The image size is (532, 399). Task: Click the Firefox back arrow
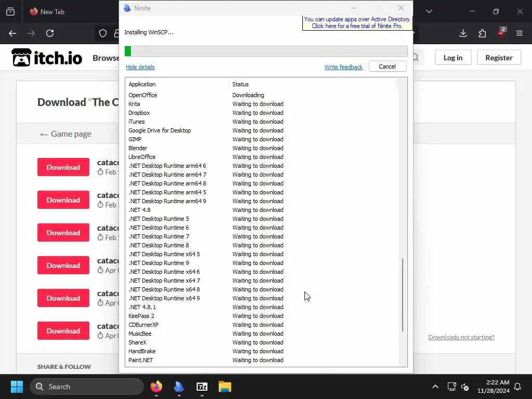(12, 33)
